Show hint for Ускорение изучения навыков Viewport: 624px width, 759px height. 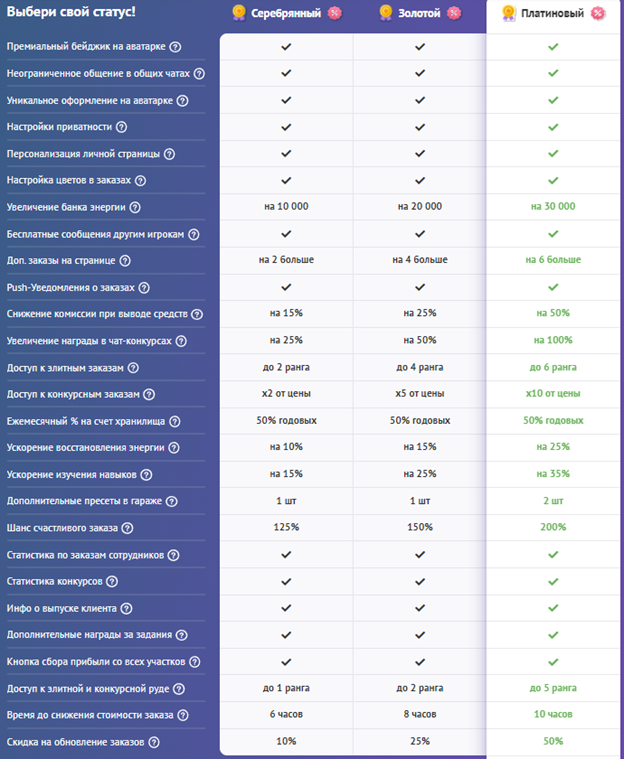click(x=146, y=474)
